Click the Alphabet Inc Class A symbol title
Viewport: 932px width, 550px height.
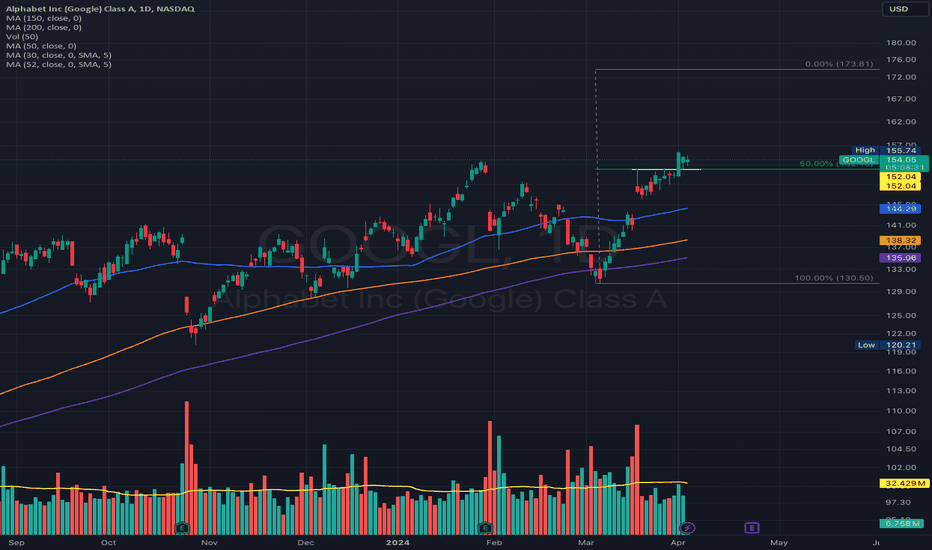coord(100,9)
